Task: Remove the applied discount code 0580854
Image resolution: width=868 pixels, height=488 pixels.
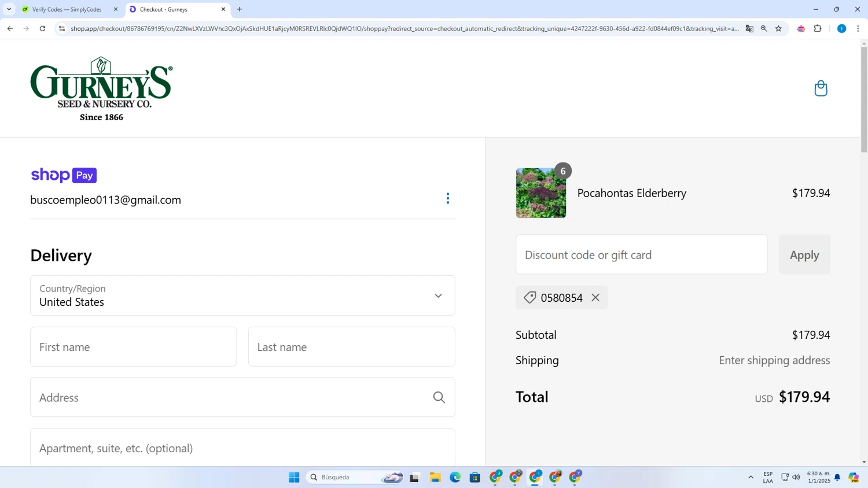Action: [x=595, y=298]
